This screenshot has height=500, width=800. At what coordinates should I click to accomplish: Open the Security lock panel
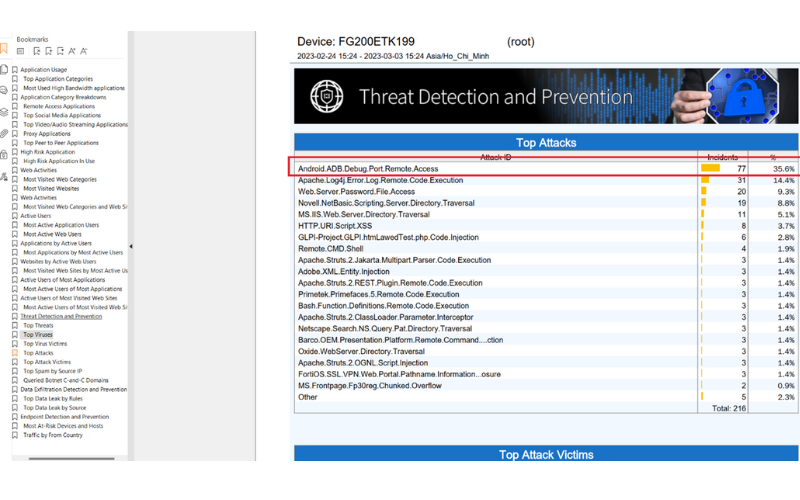click(x=4, y=154)
